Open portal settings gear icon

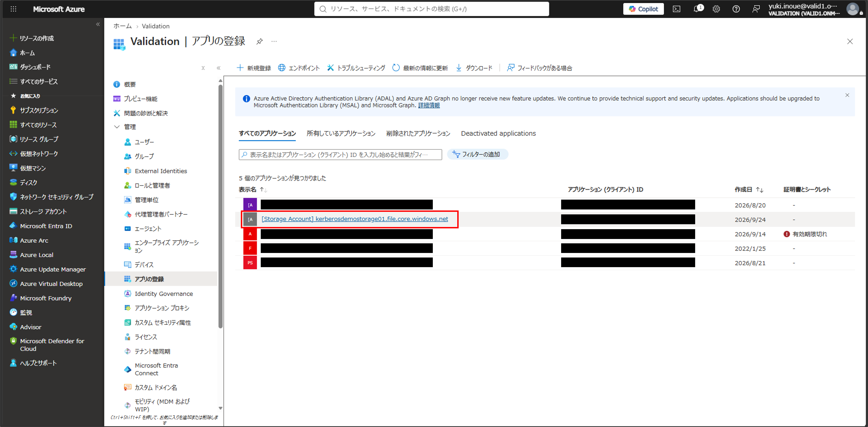(x=716, y=9)
